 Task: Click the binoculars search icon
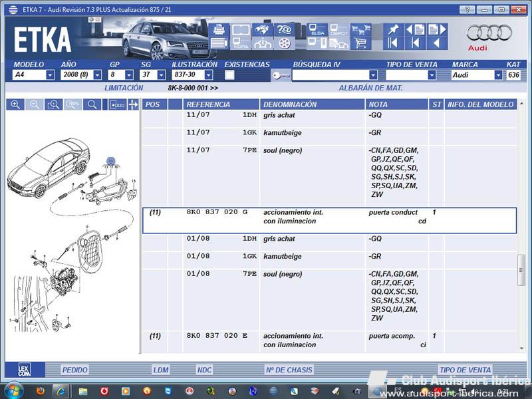263,30
